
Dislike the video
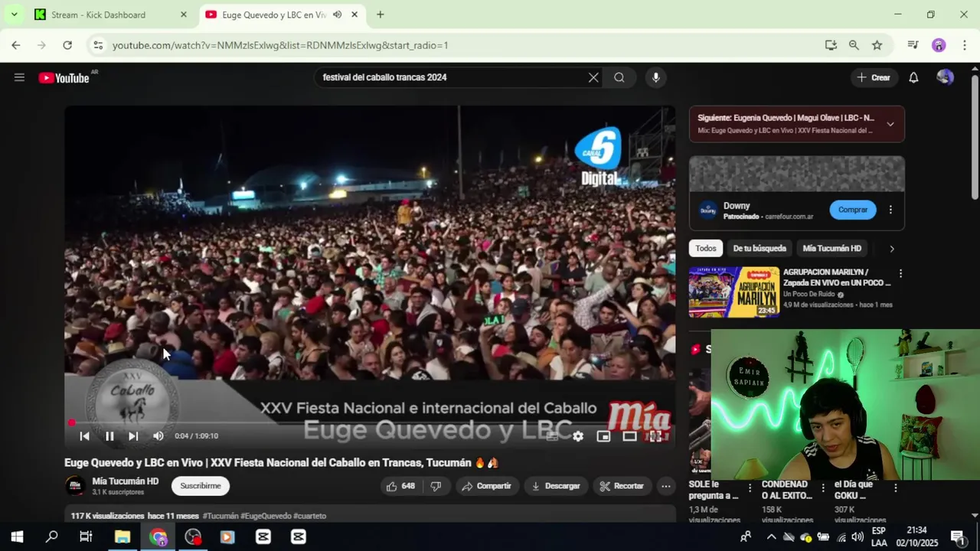tap(436, 486)
